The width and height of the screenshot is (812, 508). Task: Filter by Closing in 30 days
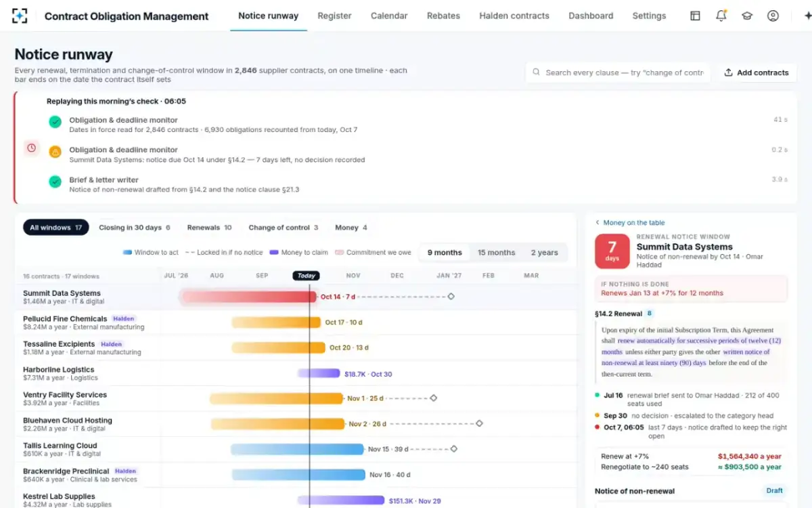point(135,228)
